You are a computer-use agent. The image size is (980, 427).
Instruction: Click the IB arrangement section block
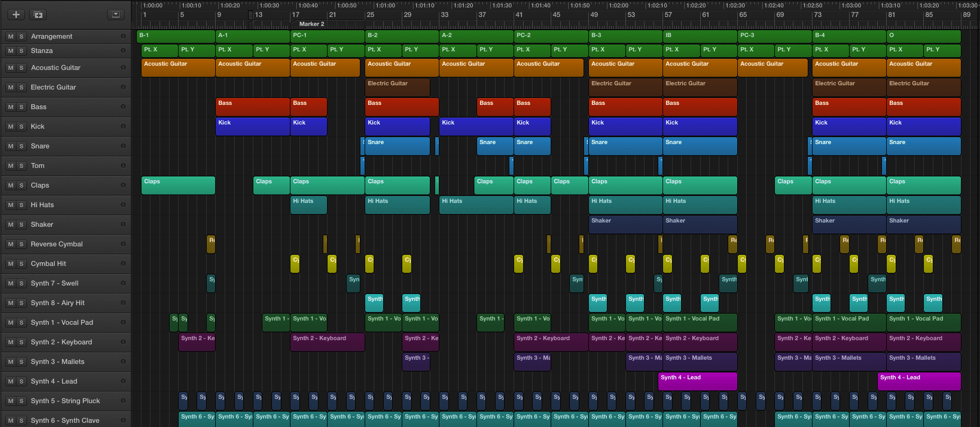click(x=700, y=35)
